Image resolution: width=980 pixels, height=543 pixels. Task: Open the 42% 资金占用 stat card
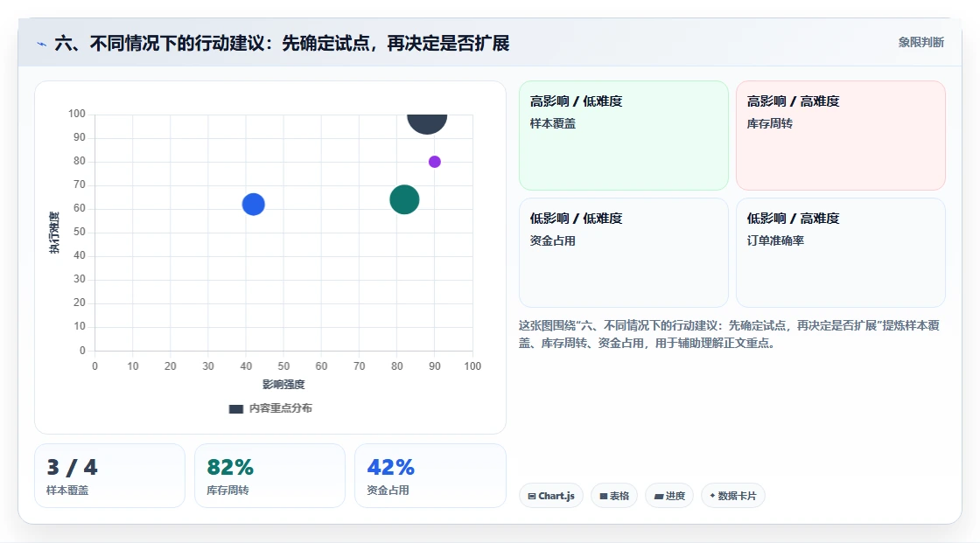pos(430,476)
